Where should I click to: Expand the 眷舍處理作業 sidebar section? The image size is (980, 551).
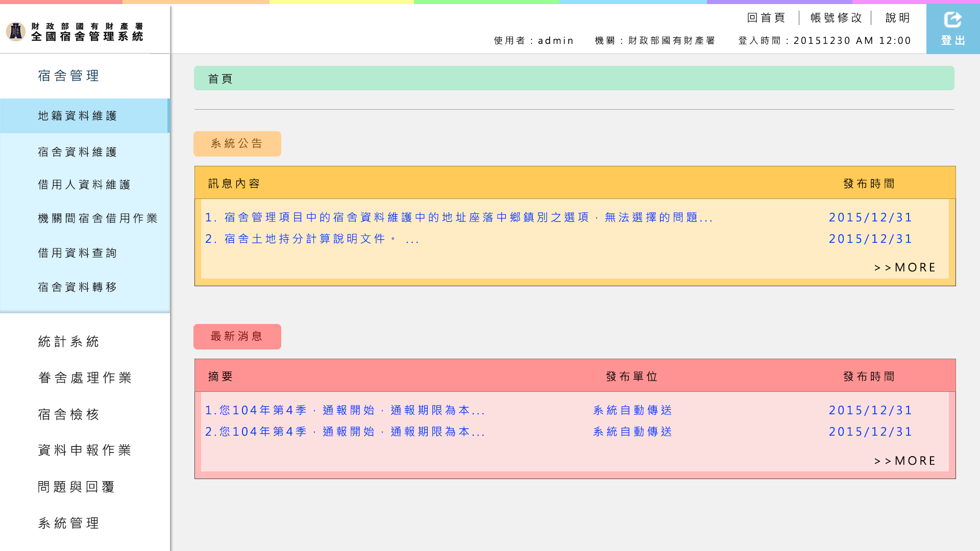[85, 378]
